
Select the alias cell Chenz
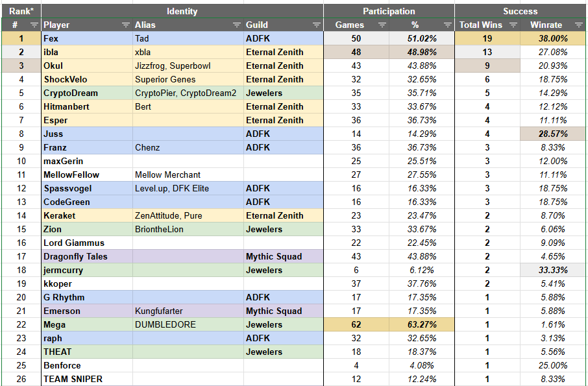coord(188,148)
